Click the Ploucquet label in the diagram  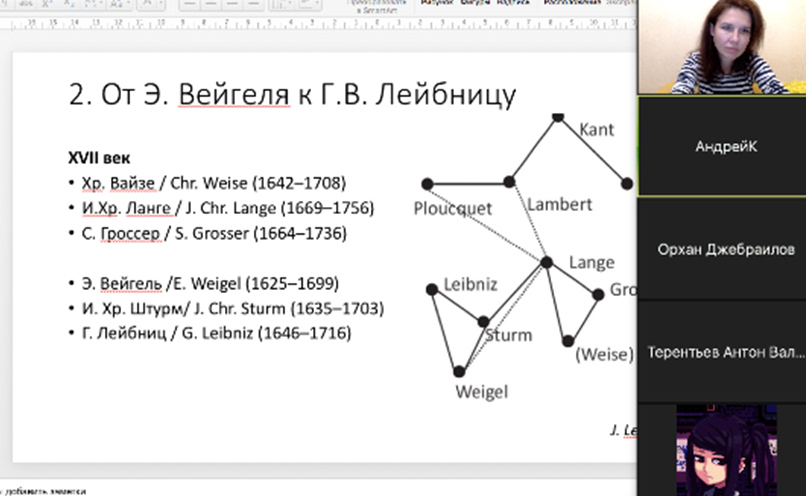coord(453,208)
